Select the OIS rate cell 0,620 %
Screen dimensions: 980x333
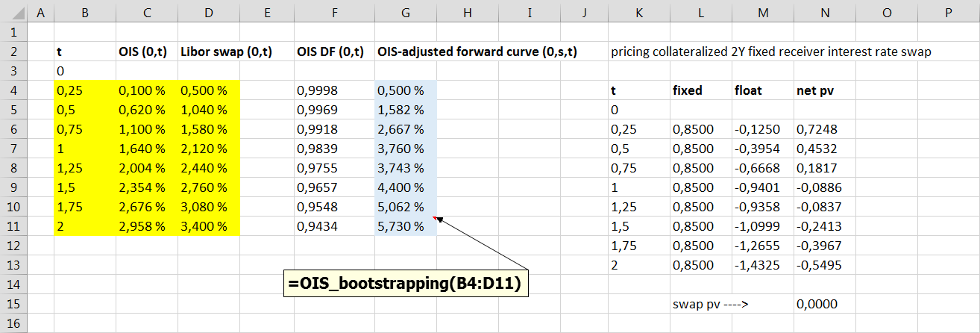click(146, 110)
